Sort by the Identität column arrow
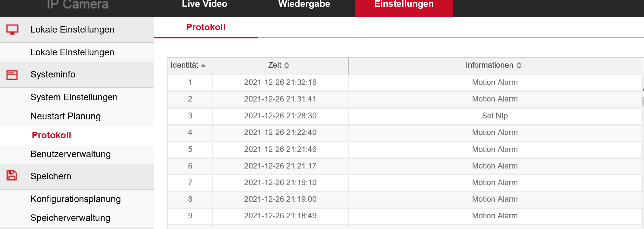 [203, 65]
